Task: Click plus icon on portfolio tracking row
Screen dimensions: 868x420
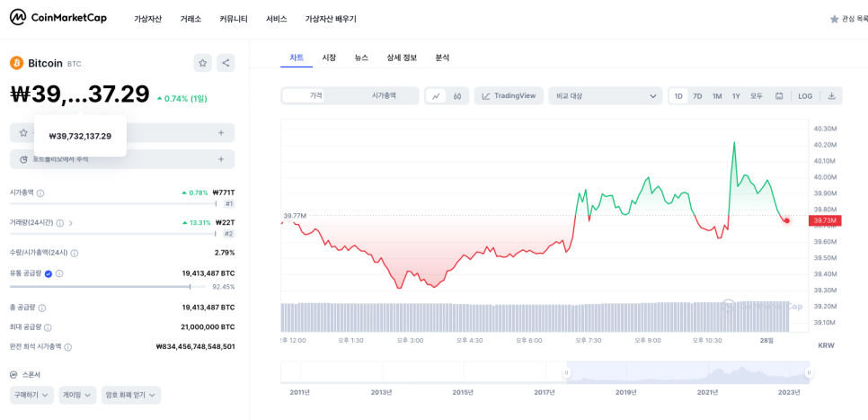Action: click(x=221, y=159)
